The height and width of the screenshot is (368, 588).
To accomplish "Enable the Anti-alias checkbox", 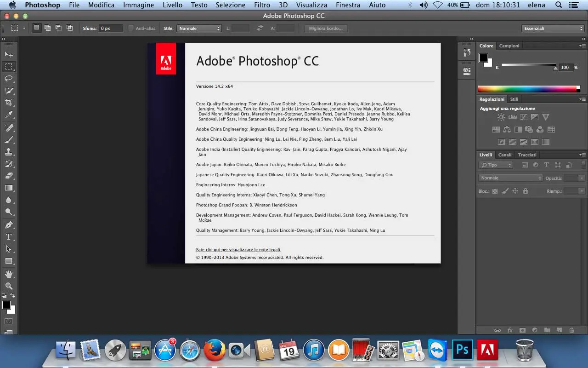I will click(131, 29).
